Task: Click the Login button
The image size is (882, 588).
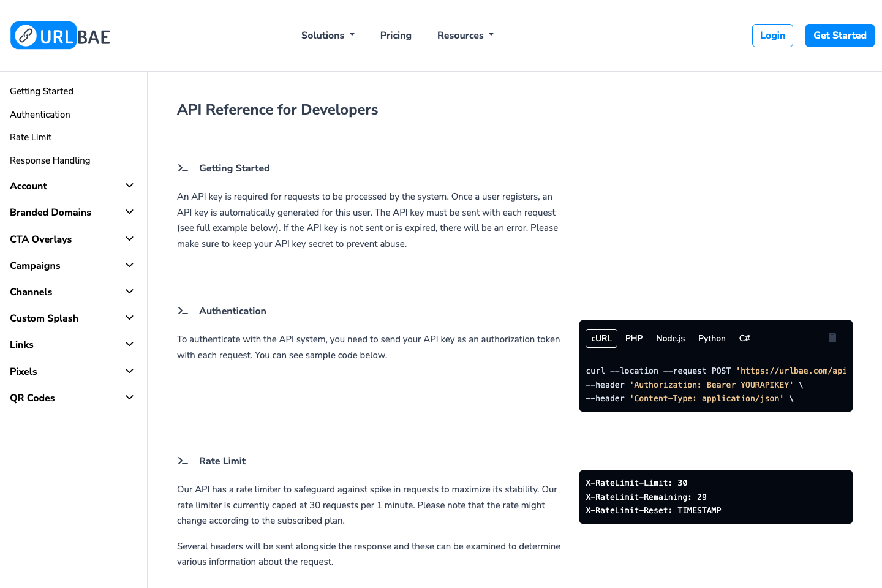Action: 772,36
